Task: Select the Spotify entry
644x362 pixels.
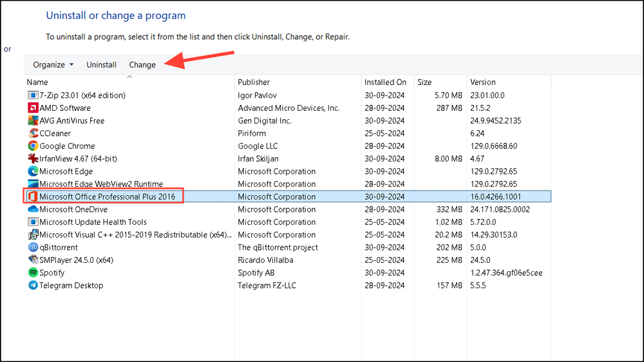Action: (52, 273)
